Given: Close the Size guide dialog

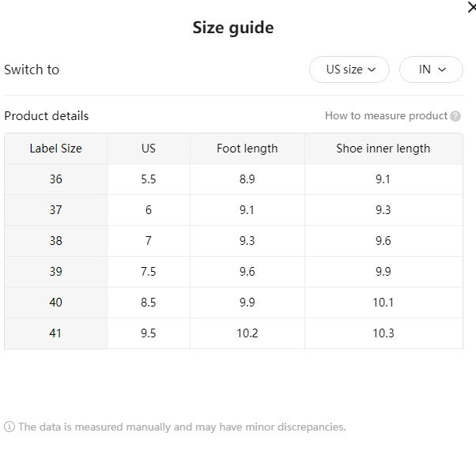Looking at the screenshot, I should click(472, 7).
